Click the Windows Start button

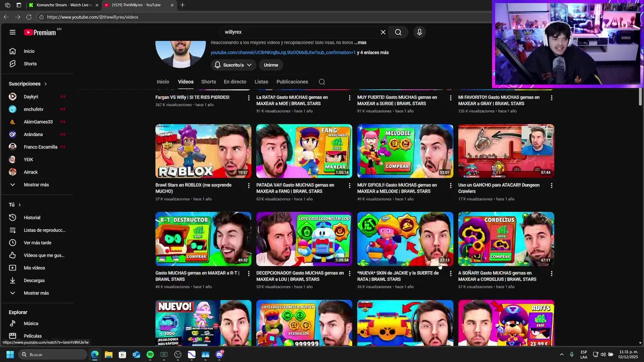point(10,355)
